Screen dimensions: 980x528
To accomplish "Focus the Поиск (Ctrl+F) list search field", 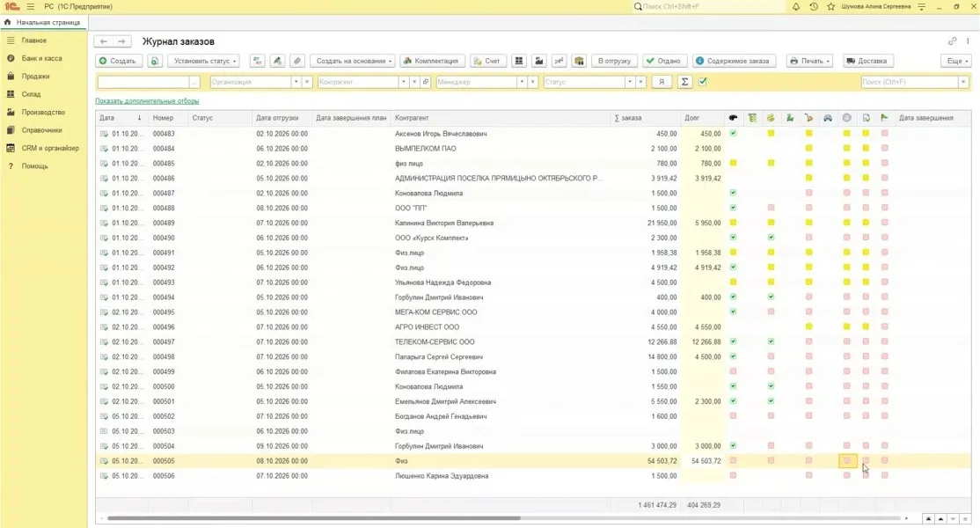I will [910, 82].
